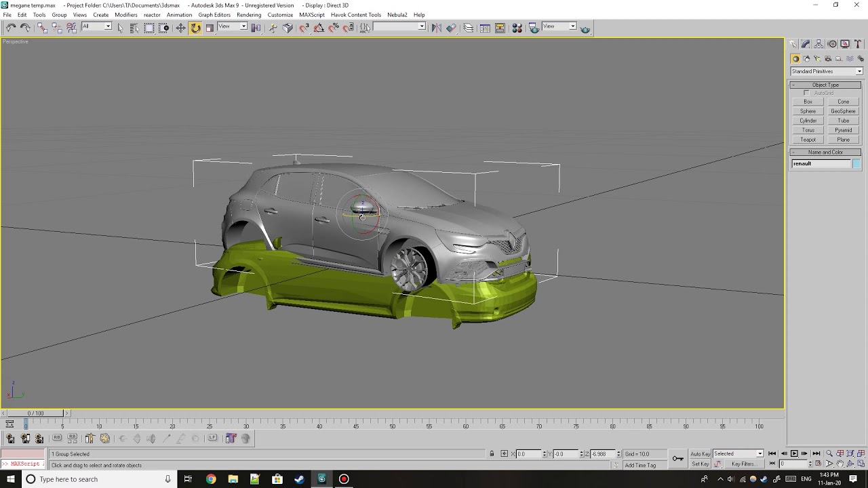
Task: Toggle Percent Snap
Action: (x=334, y=28)
